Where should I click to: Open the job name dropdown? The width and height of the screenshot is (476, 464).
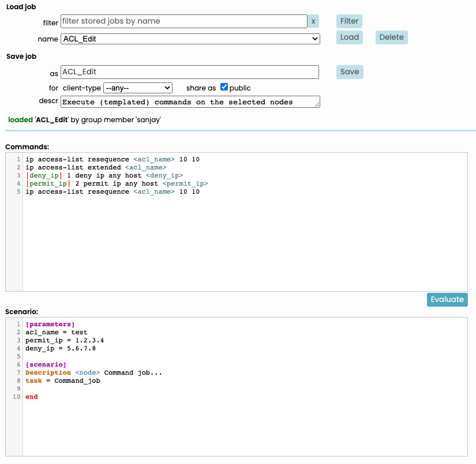(190, 39)
